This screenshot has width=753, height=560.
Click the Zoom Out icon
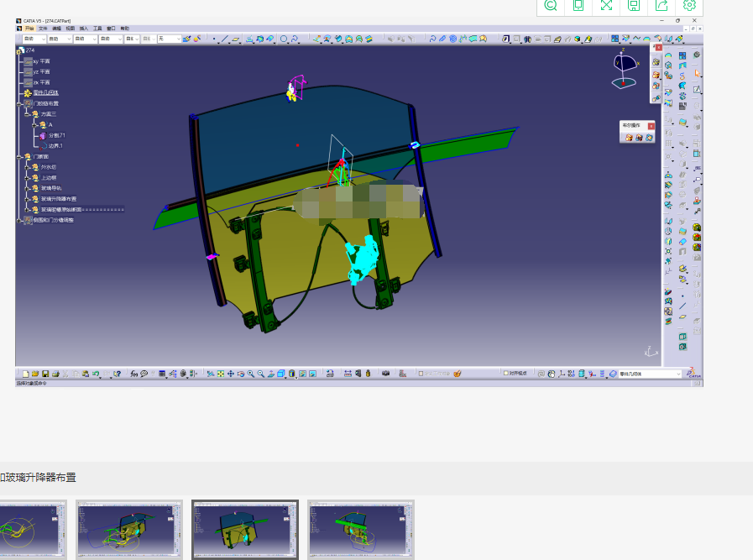[x=261, y=374]
